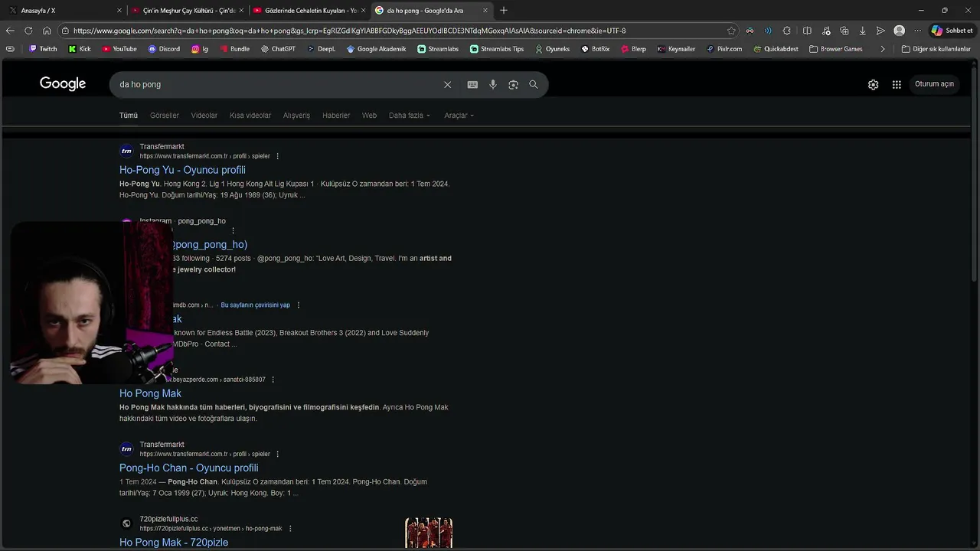This screenshot has width=980, height=551.
Task: Open browser settings and more menu
Action: [x=917, y=31]
